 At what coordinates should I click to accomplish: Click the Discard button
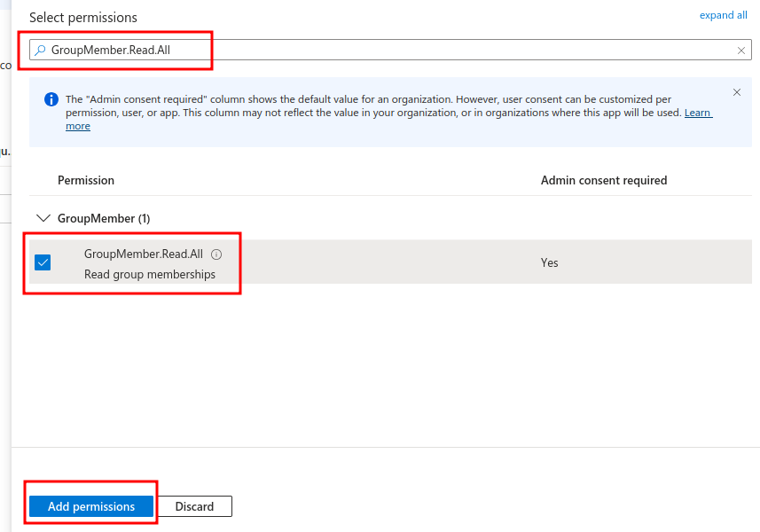coord(194,506)
